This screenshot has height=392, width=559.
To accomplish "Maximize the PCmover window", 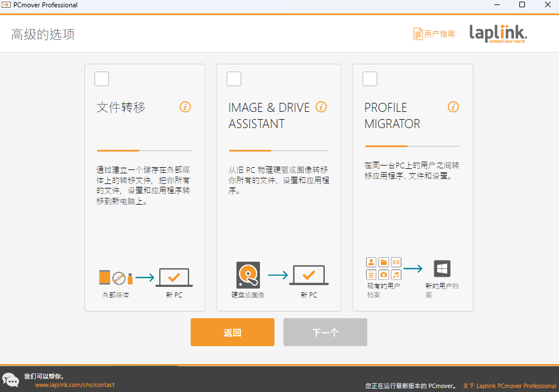I will [x=522, y=4].
